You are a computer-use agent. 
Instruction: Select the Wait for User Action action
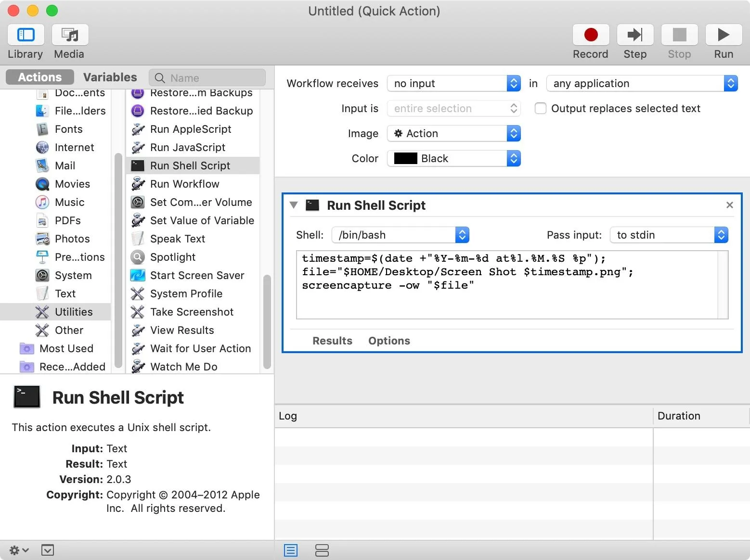pos(193,348)
